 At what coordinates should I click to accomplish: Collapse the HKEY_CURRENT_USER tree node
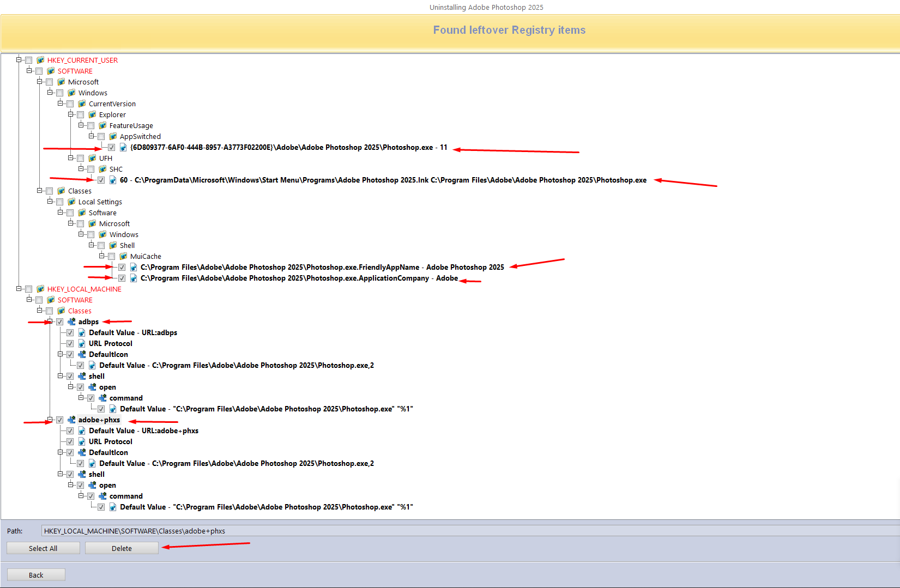[x=19, y=60]
